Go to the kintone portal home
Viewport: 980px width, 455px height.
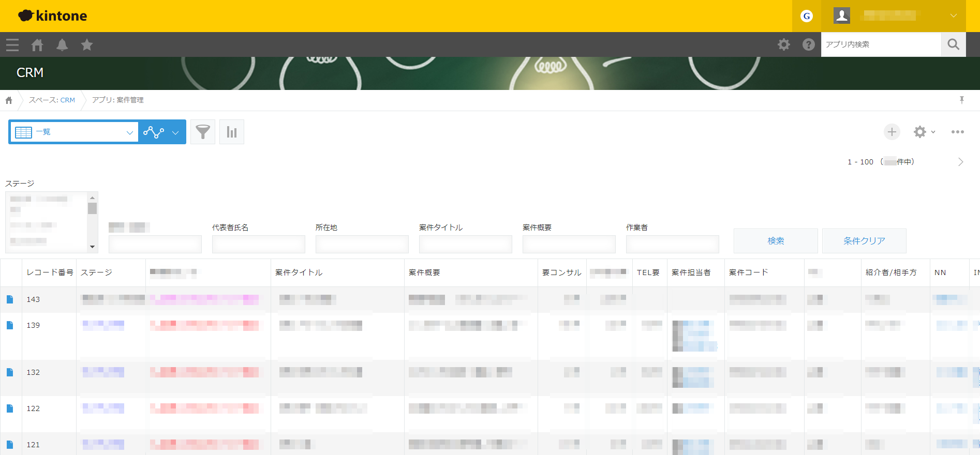point(37,45)
